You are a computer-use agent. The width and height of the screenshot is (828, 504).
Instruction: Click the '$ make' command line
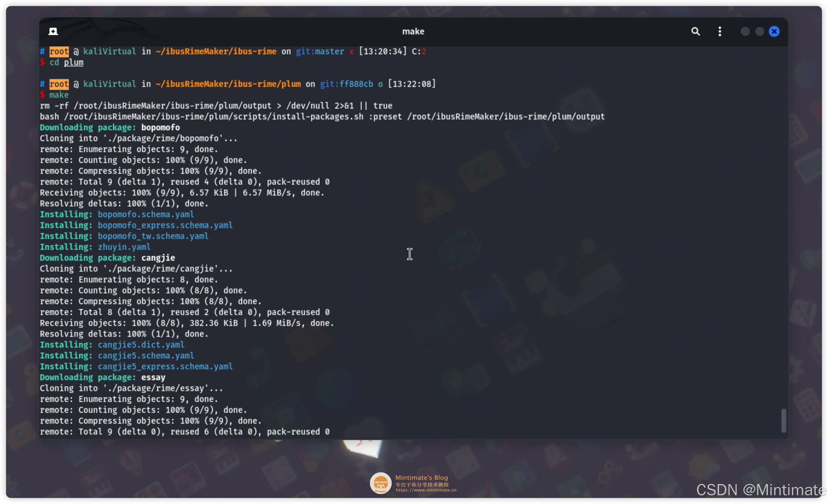(x=54, y=95)
